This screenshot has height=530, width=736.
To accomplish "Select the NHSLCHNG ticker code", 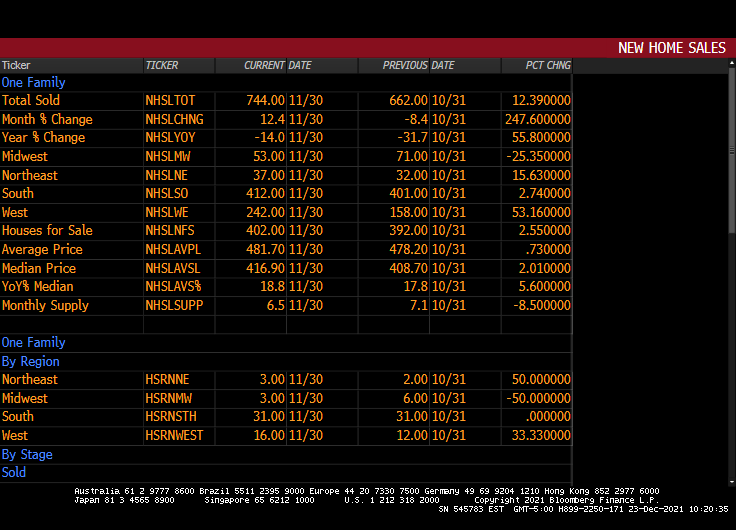I will (x=174, y=119).
